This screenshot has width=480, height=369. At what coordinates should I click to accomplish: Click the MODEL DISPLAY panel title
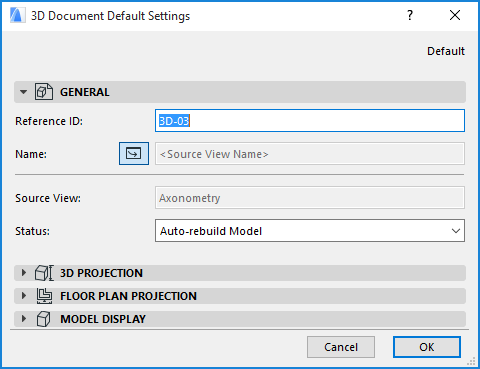(103, 319)
